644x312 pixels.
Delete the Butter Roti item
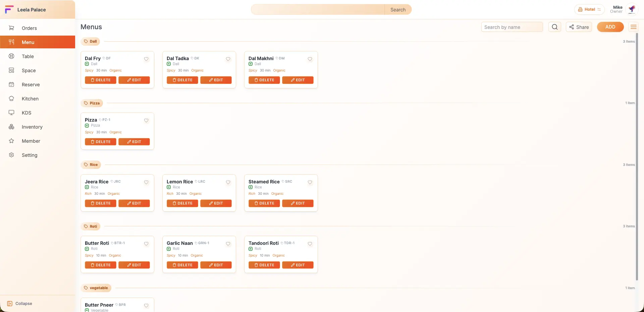(x=101, y=265)
